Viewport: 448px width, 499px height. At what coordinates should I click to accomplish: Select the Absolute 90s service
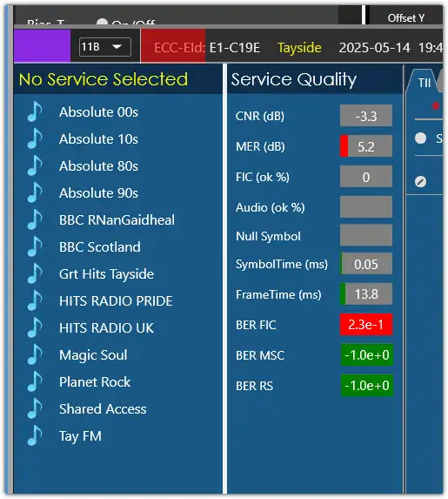[x=98, y=193]
